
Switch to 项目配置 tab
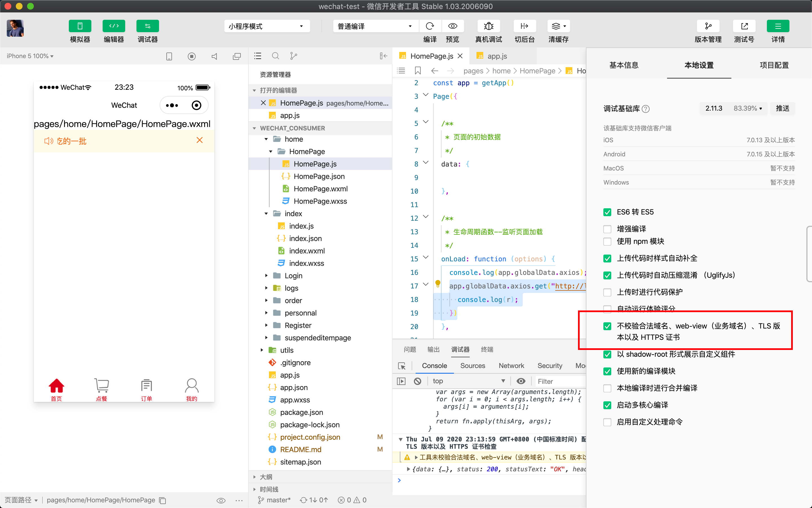pyautogui.click(x=774, y=65)
